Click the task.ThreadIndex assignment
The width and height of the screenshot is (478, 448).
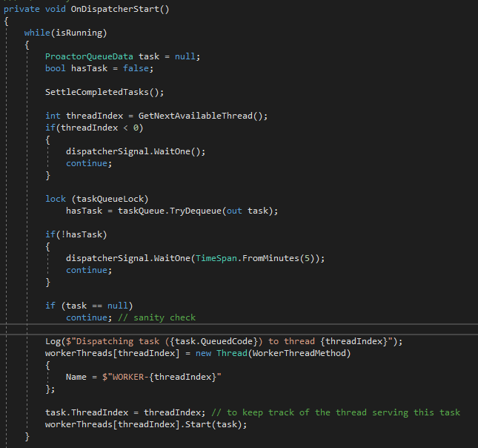[125, 412]
